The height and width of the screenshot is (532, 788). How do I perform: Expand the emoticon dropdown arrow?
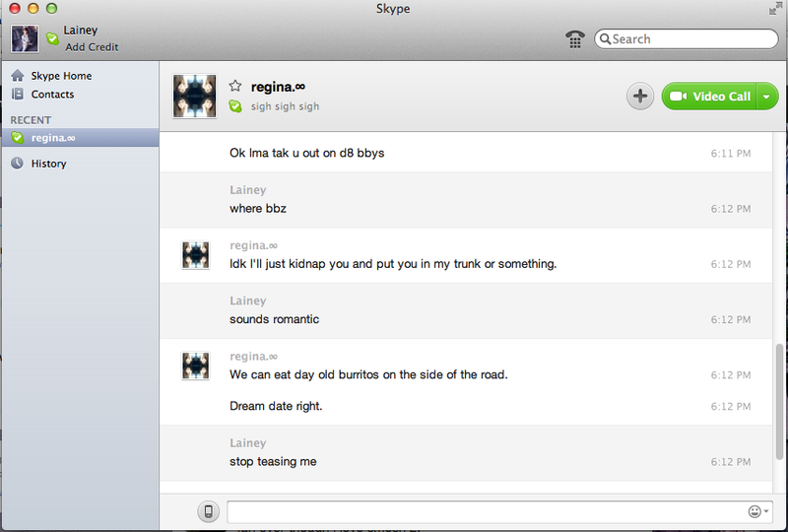[767, 512]
